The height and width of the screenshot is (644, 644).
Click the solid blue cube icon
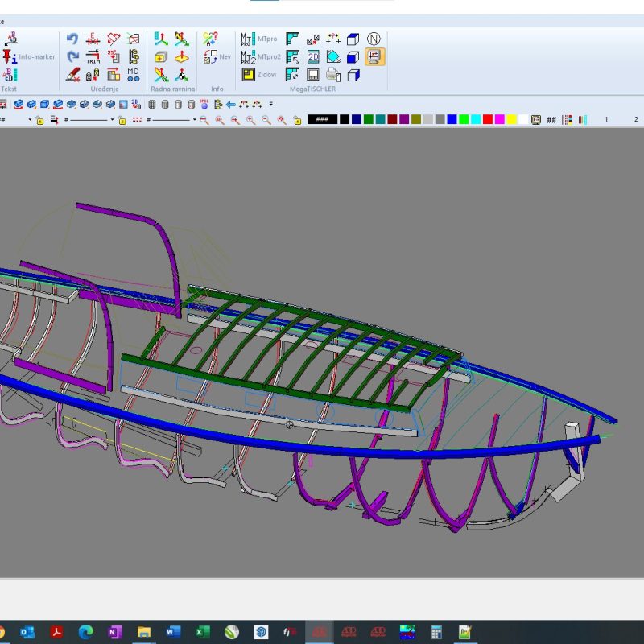353,57
